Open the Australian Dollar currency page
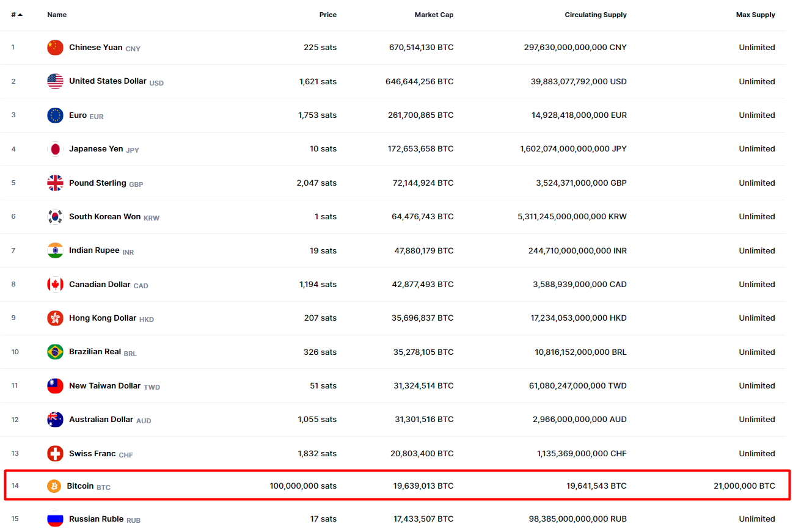 [101, 419]
